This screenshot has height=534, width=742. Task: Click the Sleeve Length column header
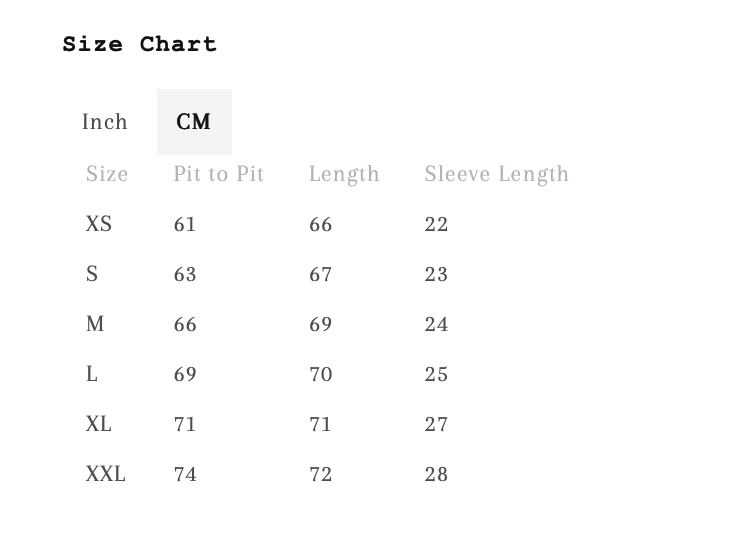click(496, 174)
